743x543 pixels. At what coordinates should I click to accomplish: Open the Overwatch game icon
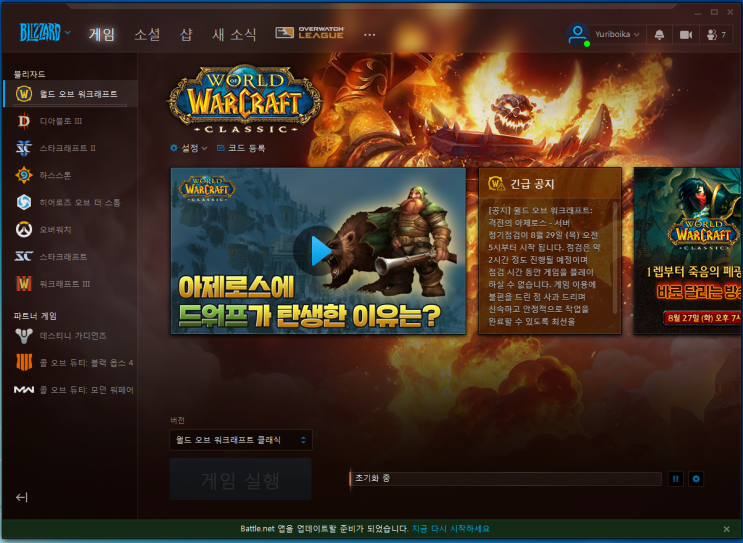point(24,229)
